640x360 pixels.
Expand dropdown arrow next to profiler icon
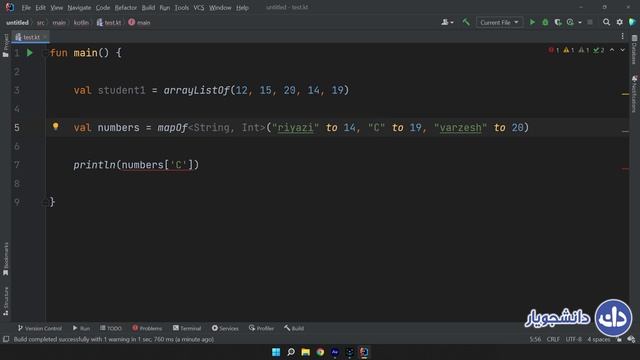580,22
